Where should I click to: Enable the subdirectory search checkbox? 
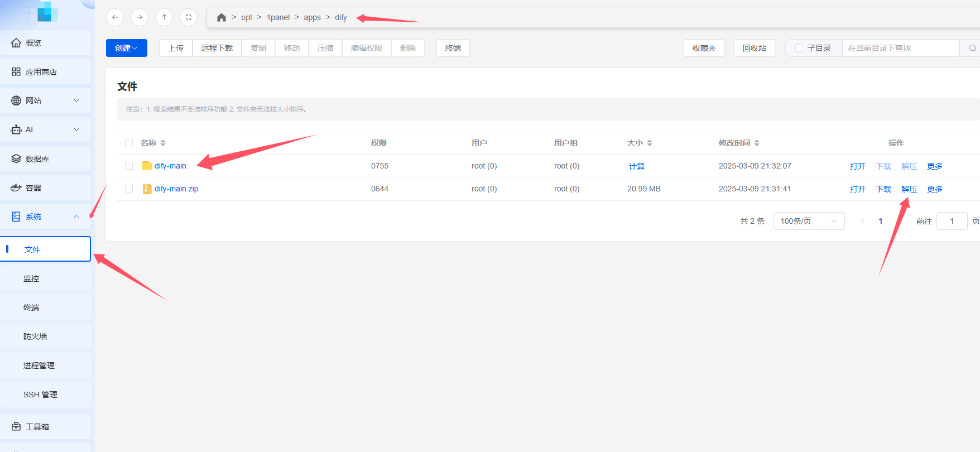click(x=799, y=48)
